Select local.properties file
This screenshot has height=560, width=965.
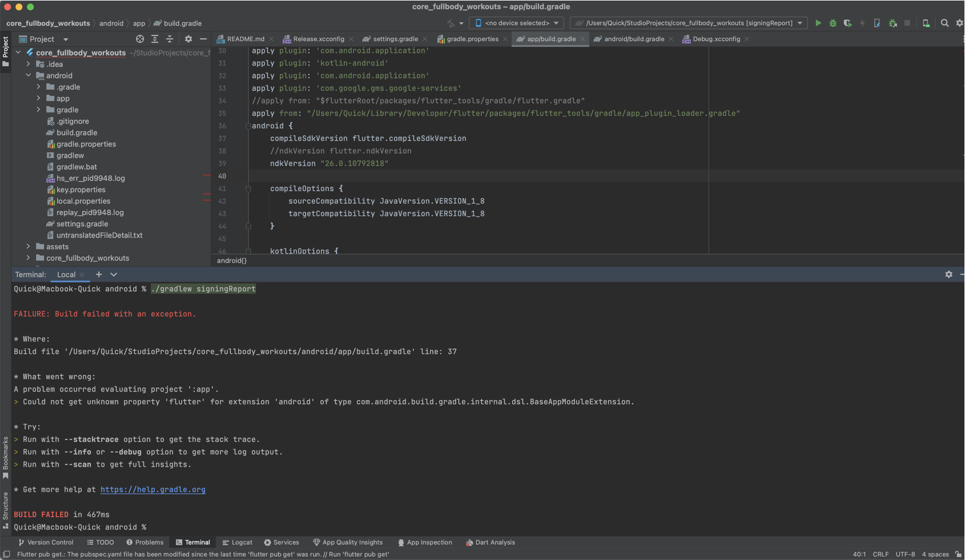pos(83,201)
